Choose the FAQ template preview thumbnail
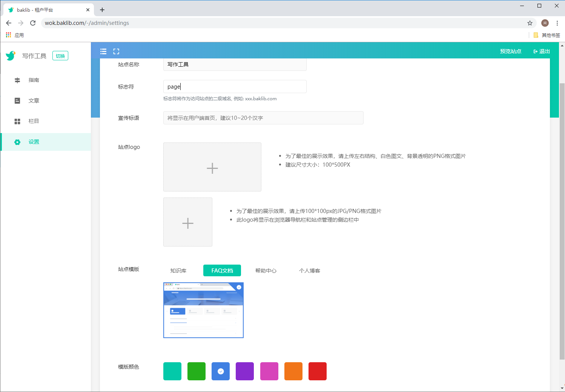This screenshot has width=565, height=392. tap(203, 310)
